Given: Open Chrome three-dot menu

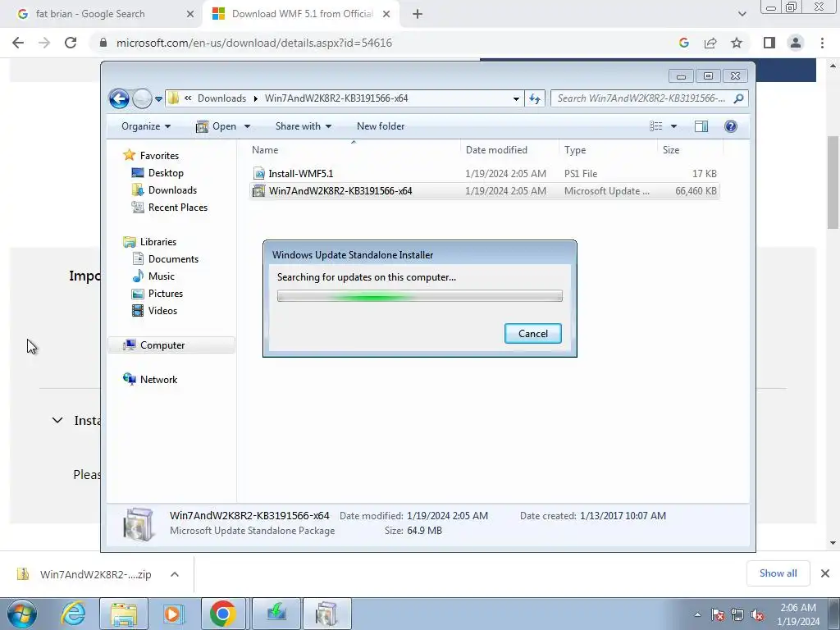Looking at the screenshot, I should 822,43.
